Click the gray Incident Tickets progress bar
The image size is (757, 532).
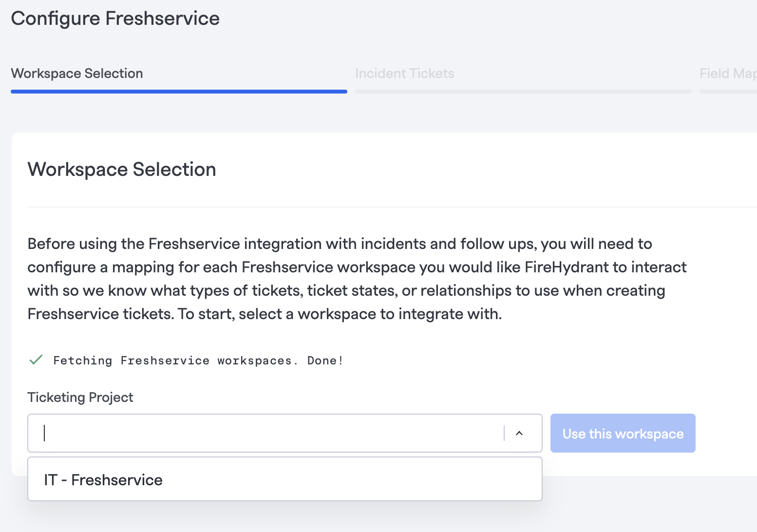point(523,92)
